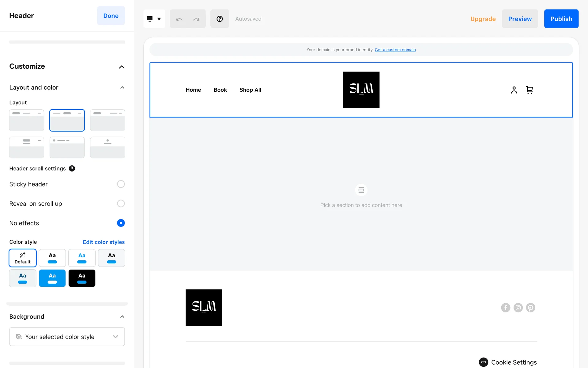Click the Pinterest icon in footer

[x=531, y=308]
